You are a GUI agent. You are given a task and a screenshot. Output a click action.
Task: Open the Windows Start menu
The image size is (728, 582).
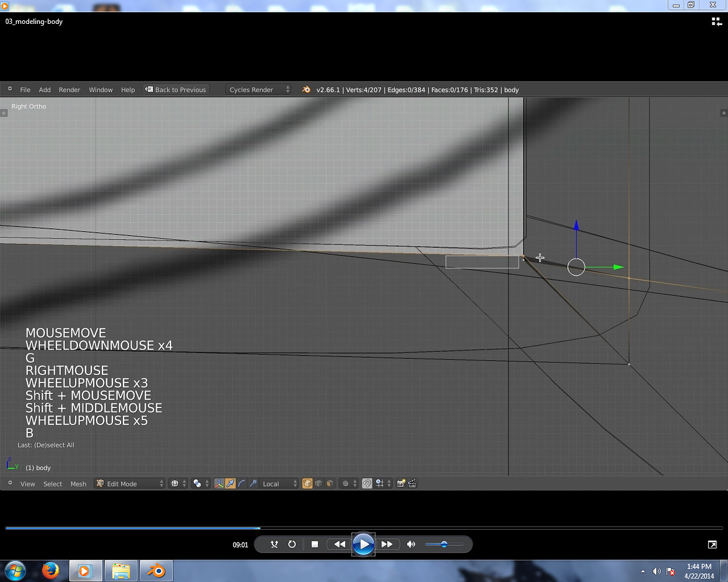pyautogui.click(x=16, y=571)
